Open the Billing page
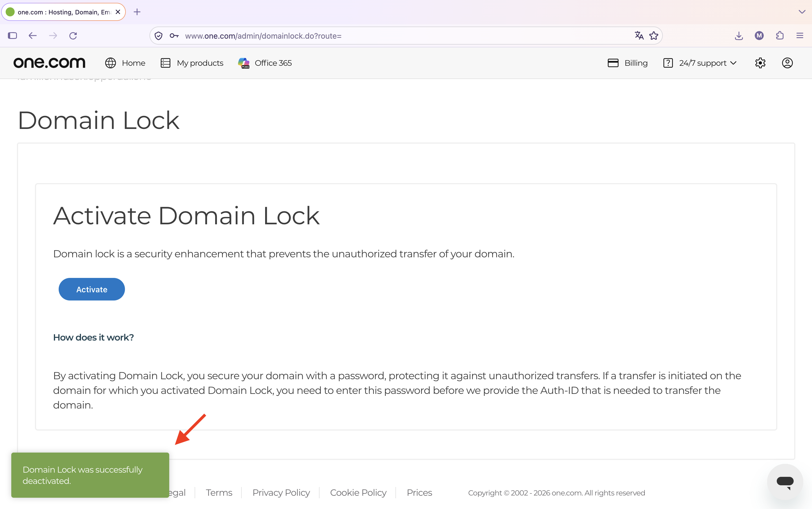812x509 pixels. click(x=628, y=63)
